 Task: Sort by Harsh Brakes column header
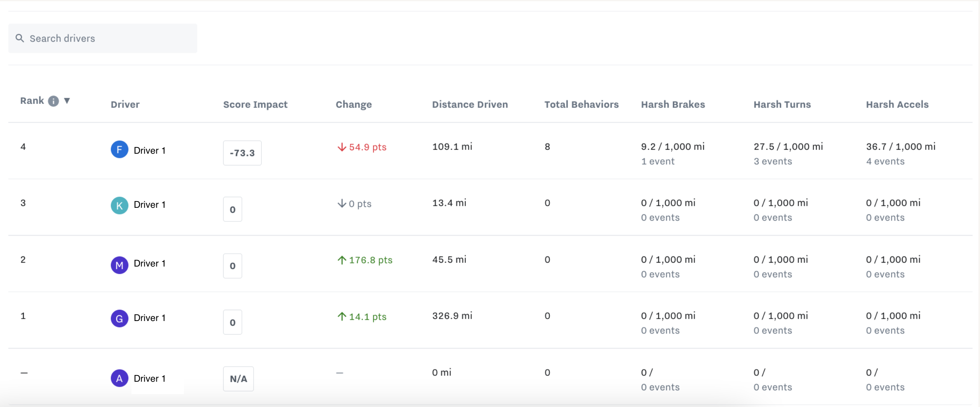point(673,104)
